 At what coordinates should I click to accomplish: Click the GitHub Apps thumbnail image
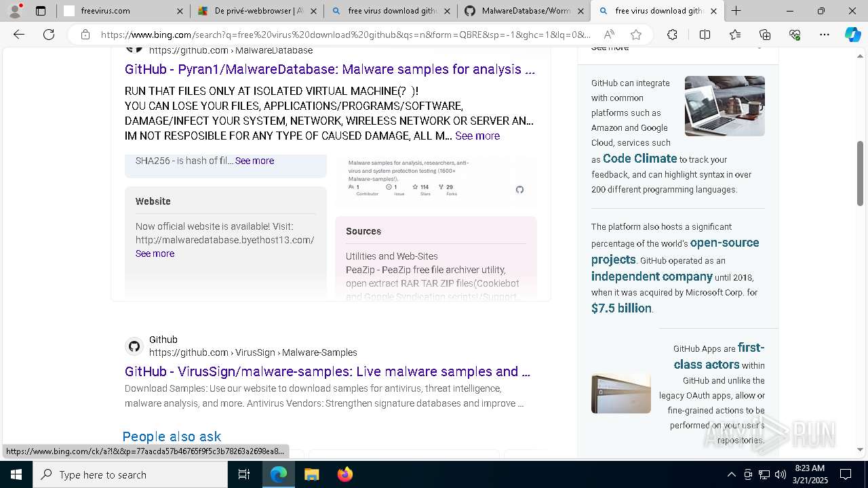click(x=621, y=393)
